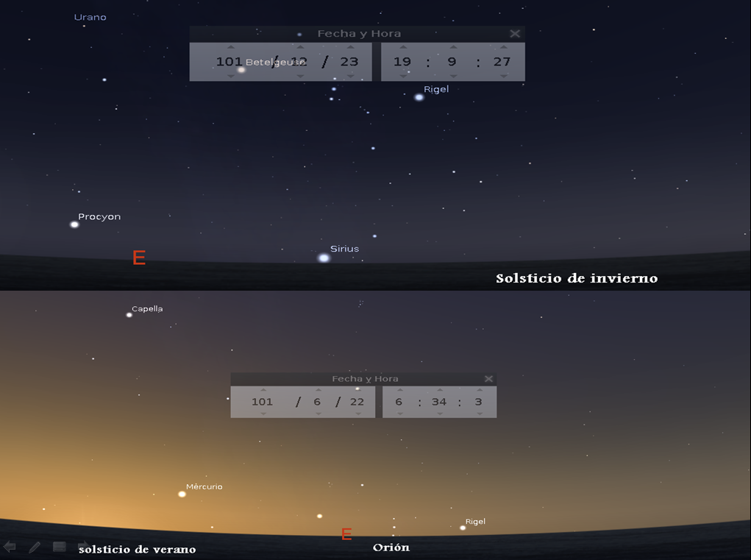Screen dimensions: 751x560
Task: Select the star Capella
Action: (129, 315)
